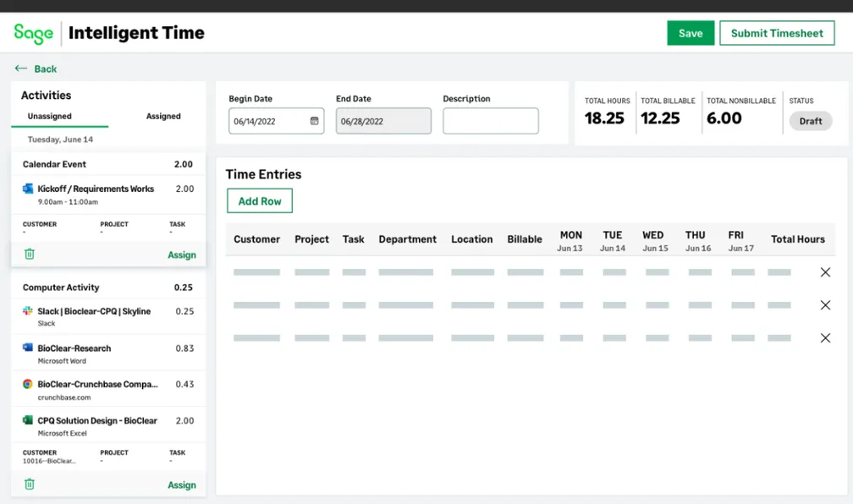853x504 pixels.
Task: Click the Location column header
Action: point(471,239)
